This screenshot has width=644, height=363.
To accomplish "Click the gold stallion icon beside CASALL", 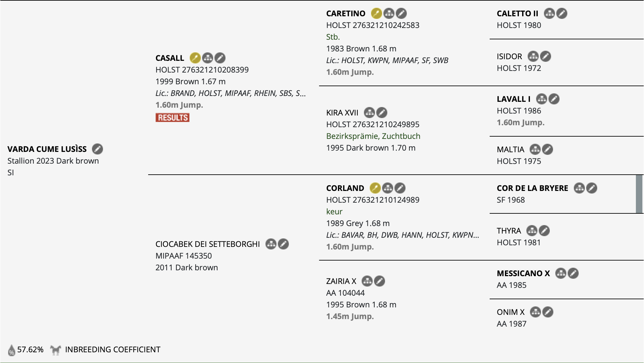I will coord(195,58).
